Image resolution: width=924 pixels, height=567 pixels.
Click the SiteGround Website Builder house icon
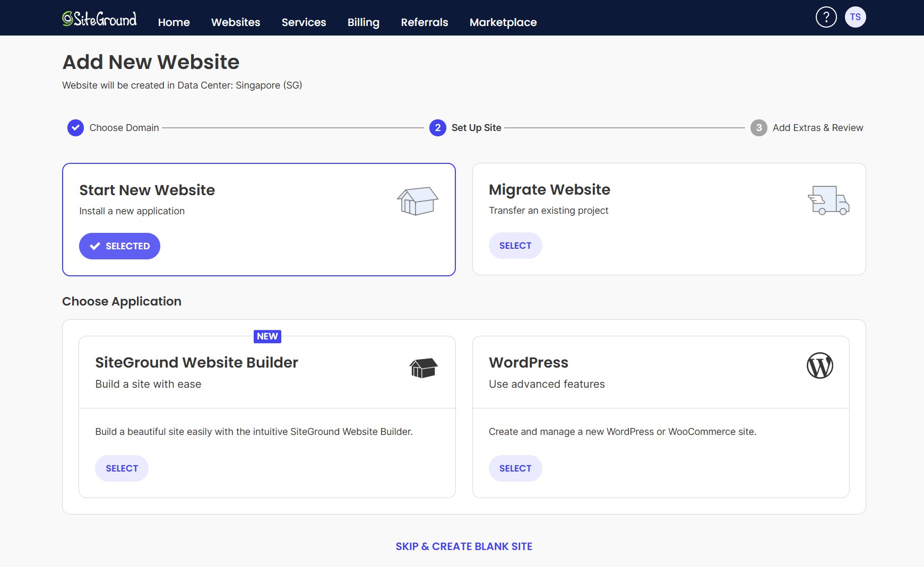tap(423, 367)
